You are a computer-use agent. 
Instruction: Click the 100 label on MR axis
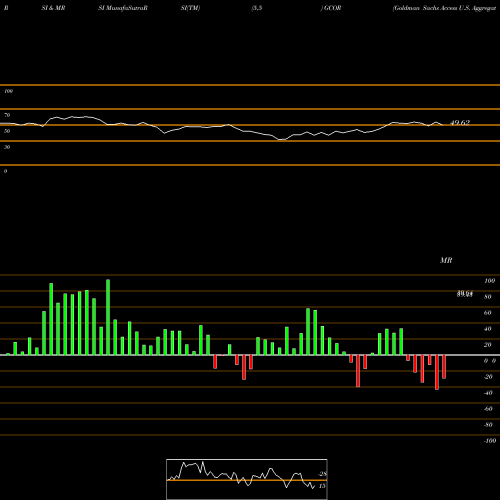coord(490,281)
